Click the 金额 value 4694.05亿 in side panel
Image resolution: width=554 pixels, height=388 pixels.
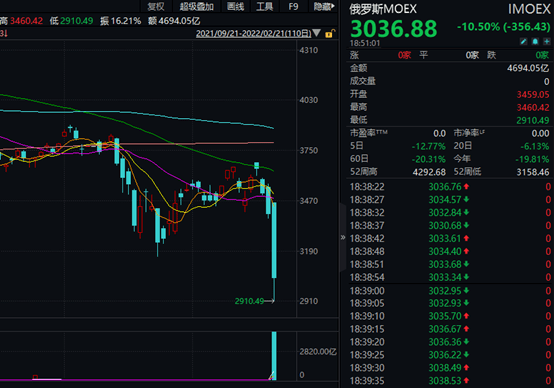pyautogui.click(x=528, y=68)
